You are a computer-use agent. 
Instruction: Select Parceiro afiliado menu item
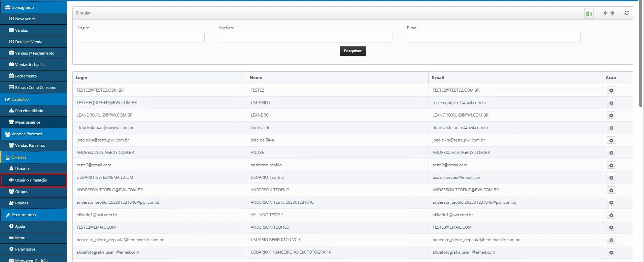[29, 111]
